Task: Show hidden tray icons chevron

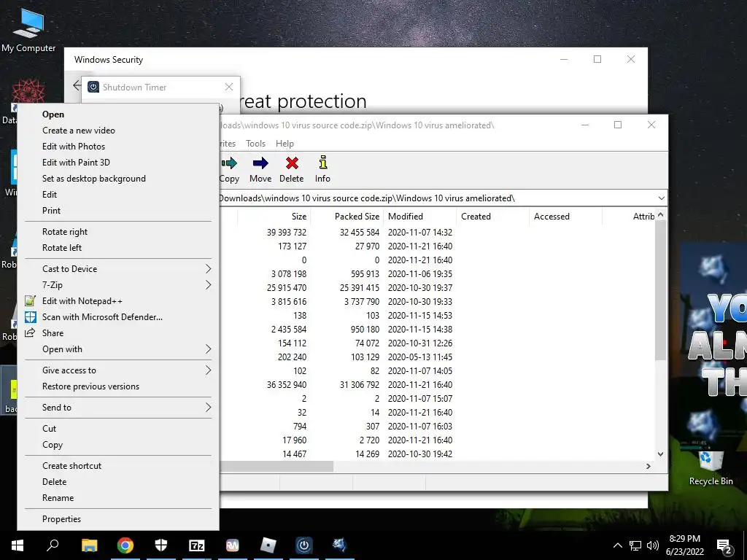Action: tap(617, 545)
